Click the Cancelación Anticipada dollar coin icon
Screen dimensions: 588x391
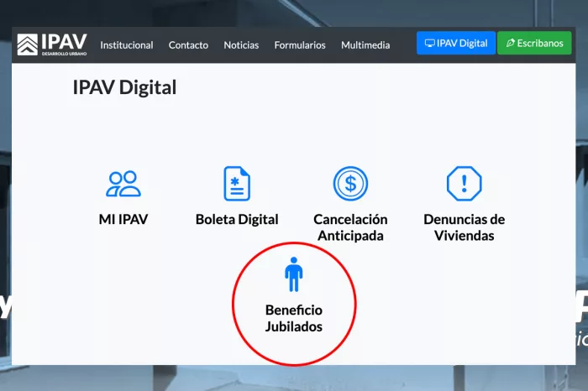350,184
